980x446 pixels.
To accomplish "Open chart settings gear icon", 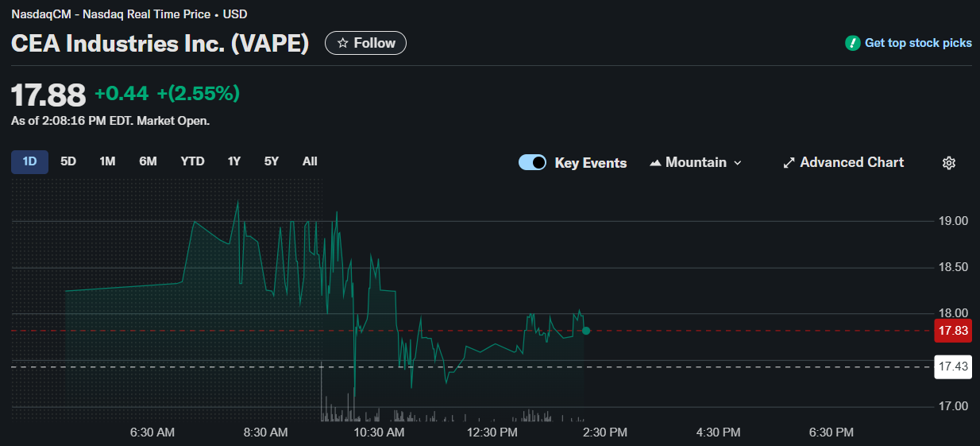I will click(x=948, y=162).
